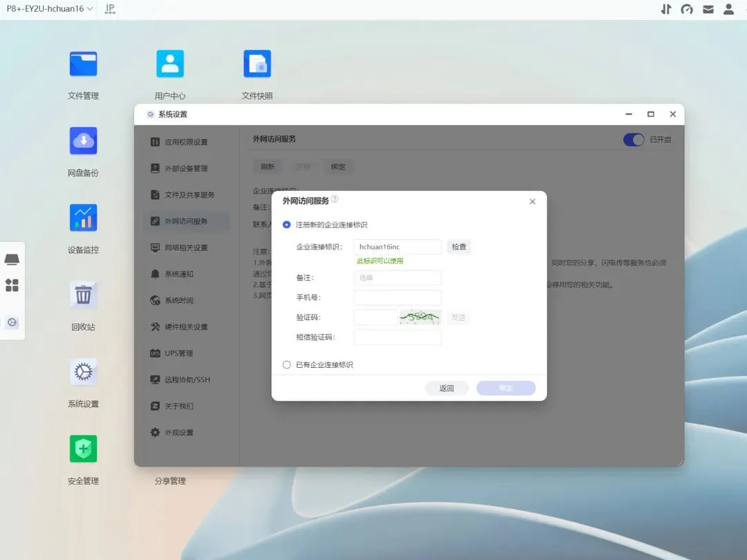Open 硬件相关设置 in settings sidebar
This screenshot has width=747, height=560.
186,327
